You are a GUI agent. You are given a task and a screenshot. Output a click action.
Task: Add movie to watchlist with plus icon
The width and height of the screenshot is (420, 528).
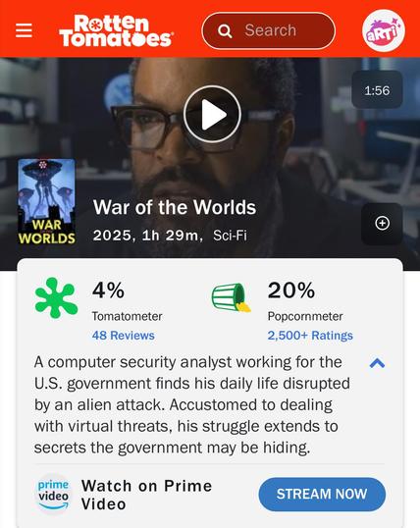(x=382, y=224)
